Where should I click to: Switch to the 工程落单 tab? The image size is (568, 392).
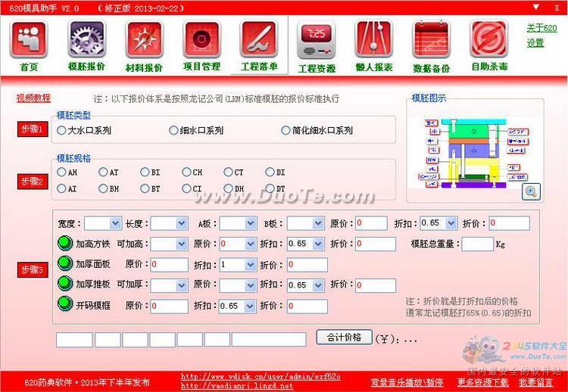point(259,45)
